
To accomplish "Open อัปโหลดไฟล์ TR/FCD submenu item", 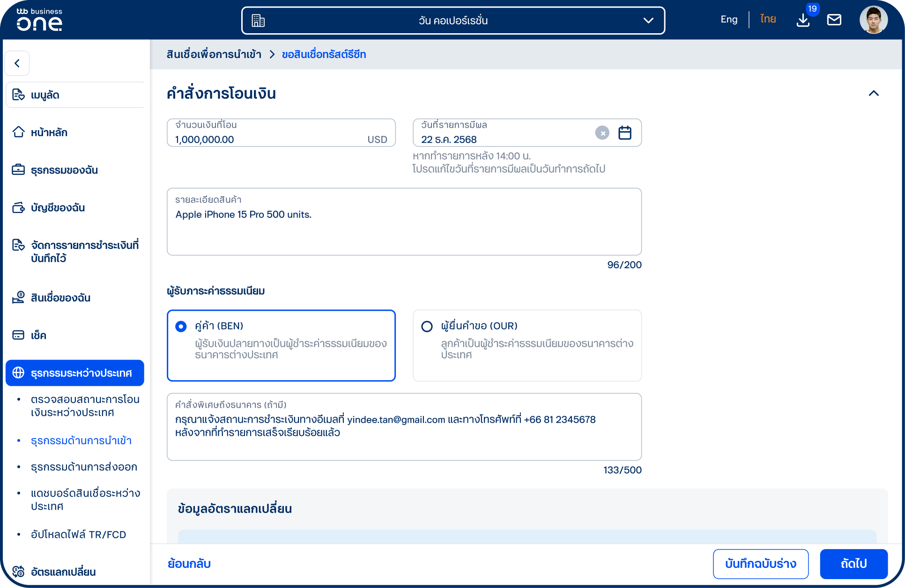I will tap(78, 534).
